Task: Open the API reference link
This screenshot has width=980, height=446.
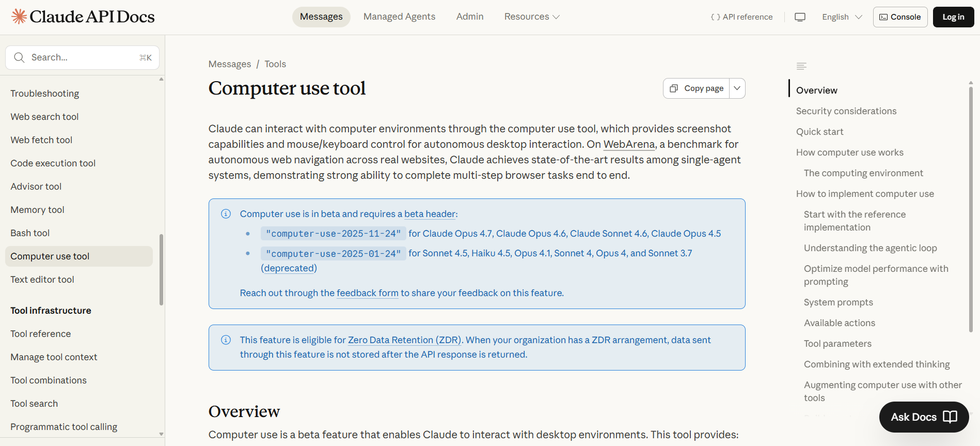Action: 742,17
